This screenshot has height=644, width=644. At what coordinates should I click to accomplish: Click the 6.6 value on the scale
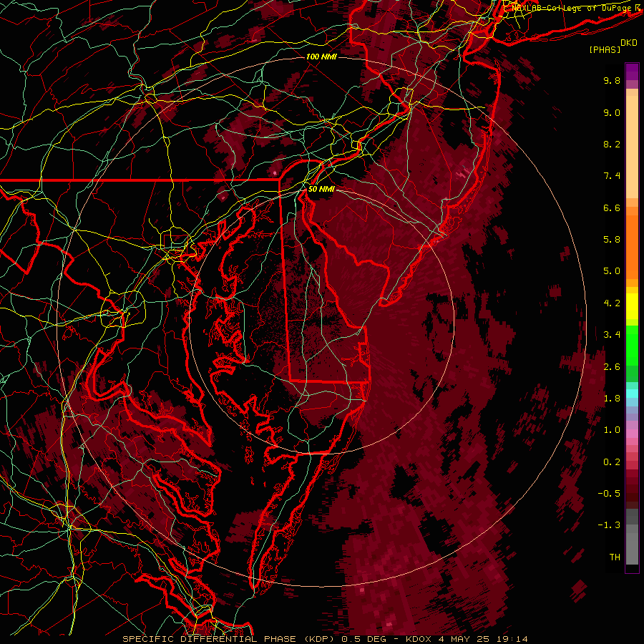(x=612, y=208)
